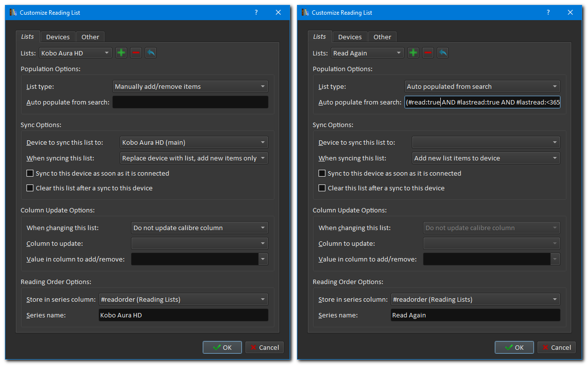Click blue arrow icon beside Kobo Aura HD list

point(151,53)
